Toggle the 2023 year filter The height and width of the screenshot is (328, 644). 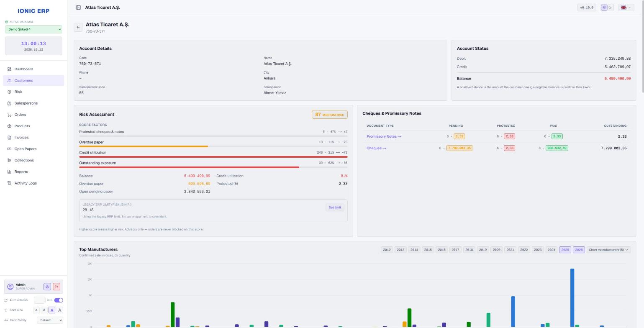537,250
